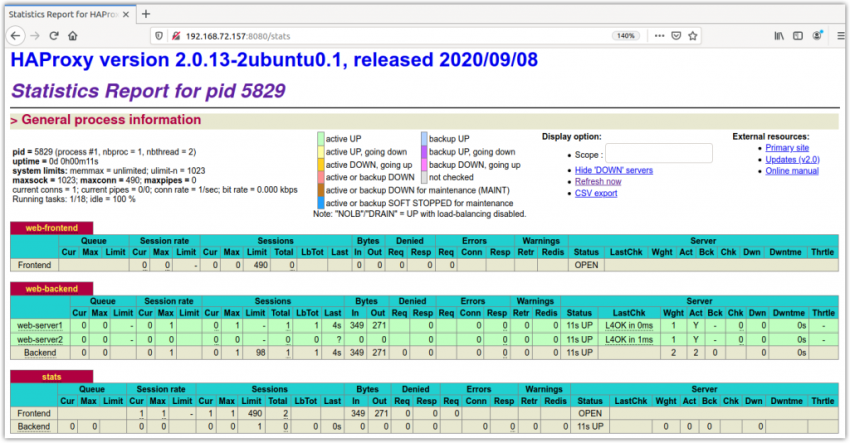Open the CSV export link
Viewport: 850px width, 443px height.
click(596, 193)
